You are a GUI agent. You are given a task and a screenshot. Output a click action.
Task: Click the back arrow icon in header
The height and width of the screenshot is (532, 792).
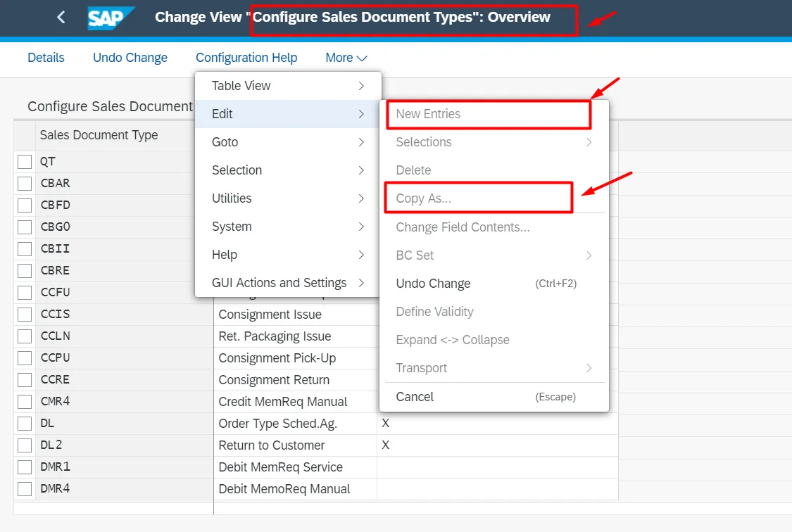click(x=61, y=17)
